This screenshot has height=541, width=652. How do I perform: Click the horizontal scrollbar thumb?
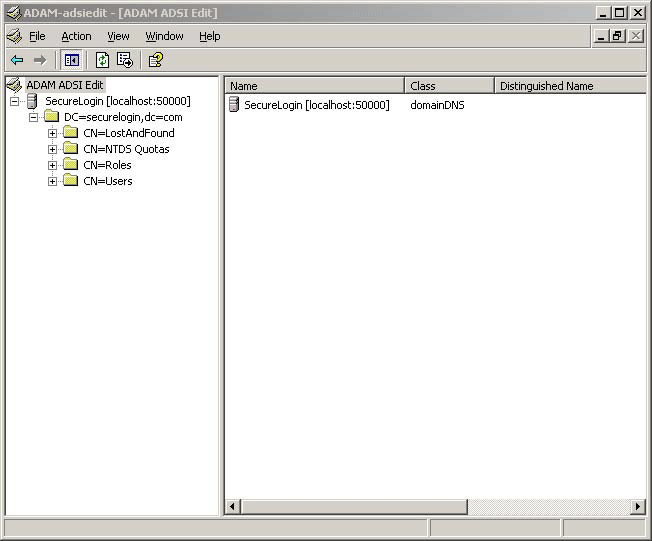354,506
